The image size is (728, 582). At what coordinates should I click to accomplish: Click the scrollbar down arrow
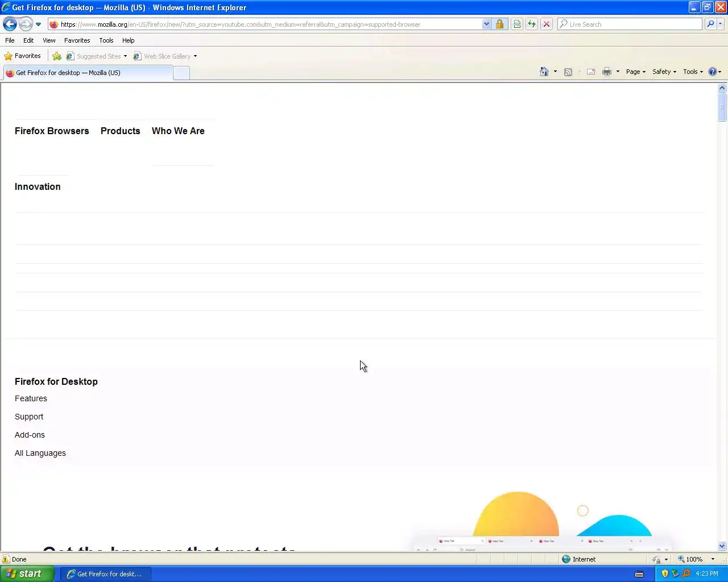click(x=722, y=546)
